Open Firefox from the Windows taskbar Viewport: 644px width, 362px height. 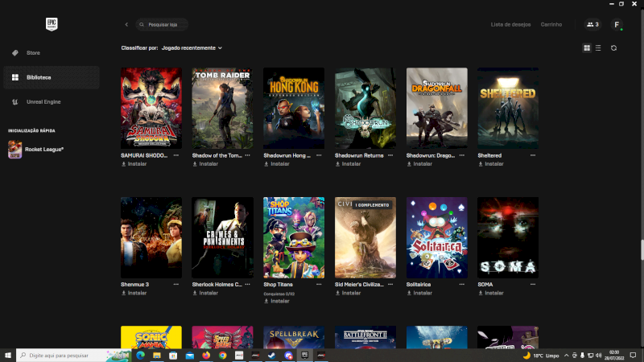(205, 355)
